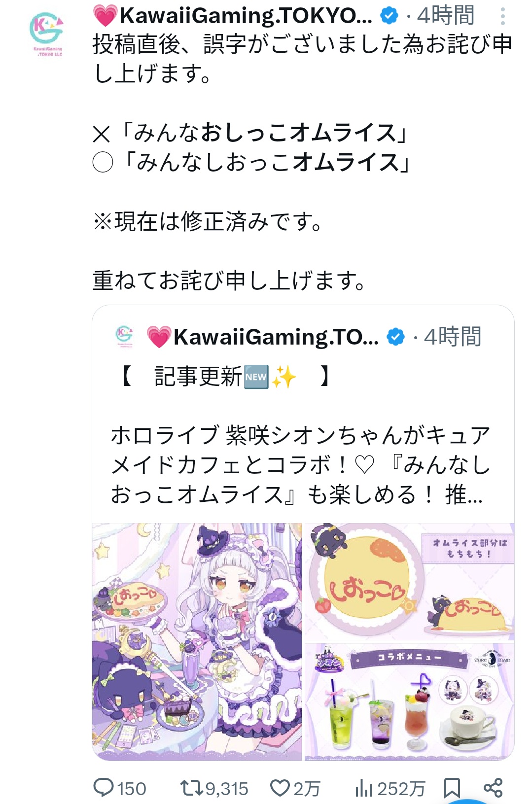Open the quoted post text about ホロライブ
Image resolution: width=532 pixels, height=804 pixels.
(x=301, y=465)
